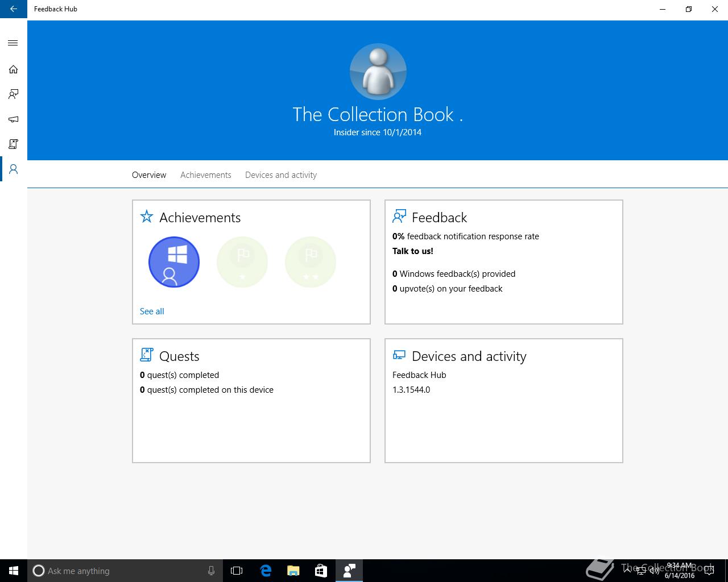The width and height of the screenshot is (728, 582).
Task: Activate Cortana microphone in search box
Action: pos(211,571)
